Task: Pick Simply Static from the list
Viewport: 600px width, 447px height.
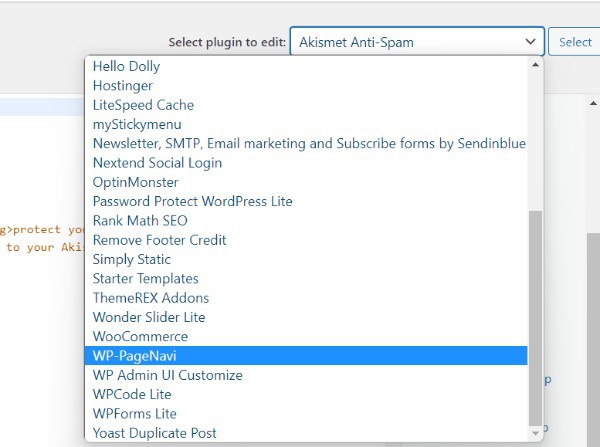Action: (306, 259)
